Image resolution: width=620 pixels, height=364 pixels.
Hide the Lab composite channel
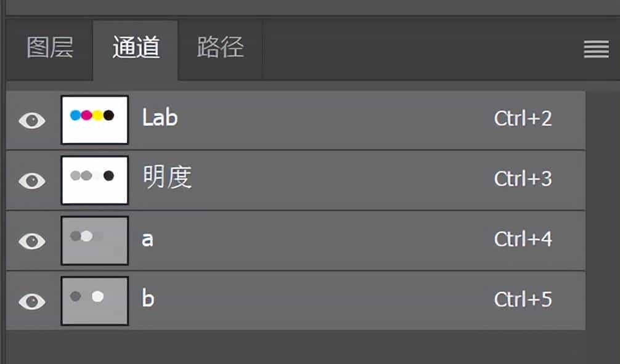pyautogui.click(x=31, y=119)
